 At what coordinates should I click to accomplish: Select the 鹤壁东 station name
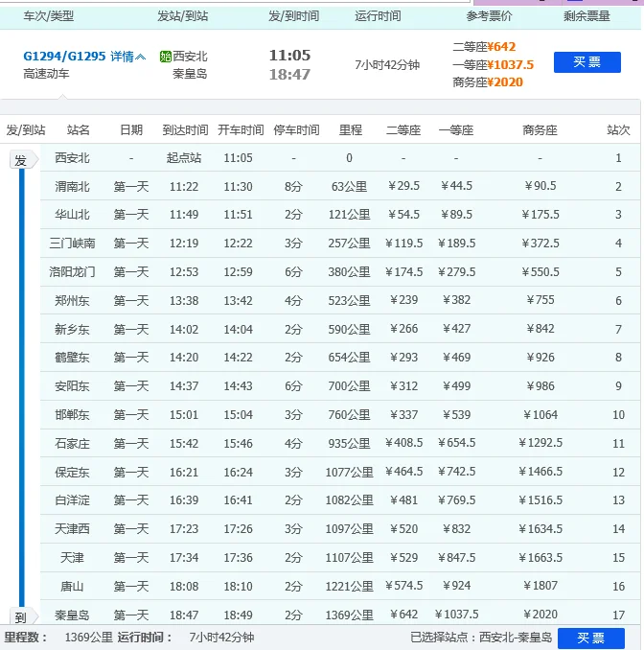point(72,358)
